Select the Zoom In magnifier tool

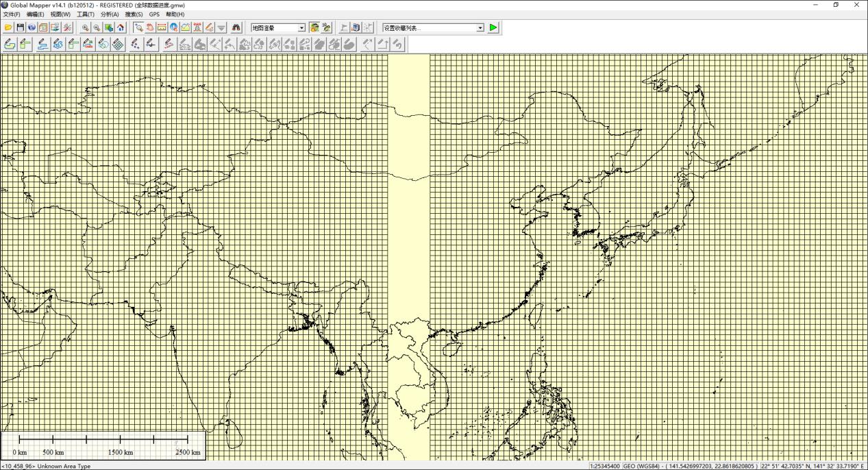(x=84, y=27)
